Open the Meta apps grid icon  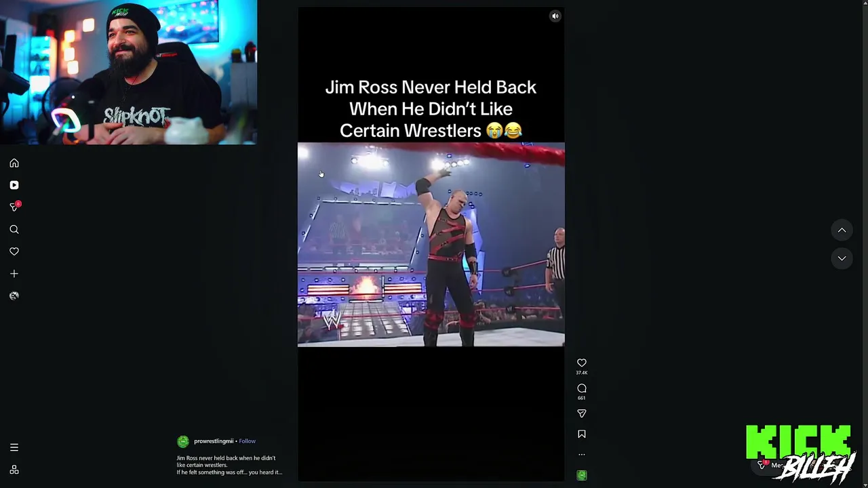[14, 470]
